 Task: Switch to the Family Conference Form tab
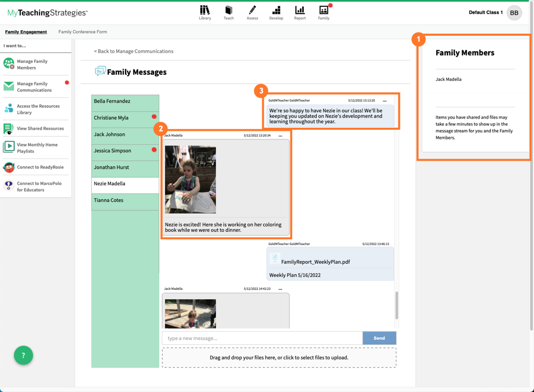point(82,32)
